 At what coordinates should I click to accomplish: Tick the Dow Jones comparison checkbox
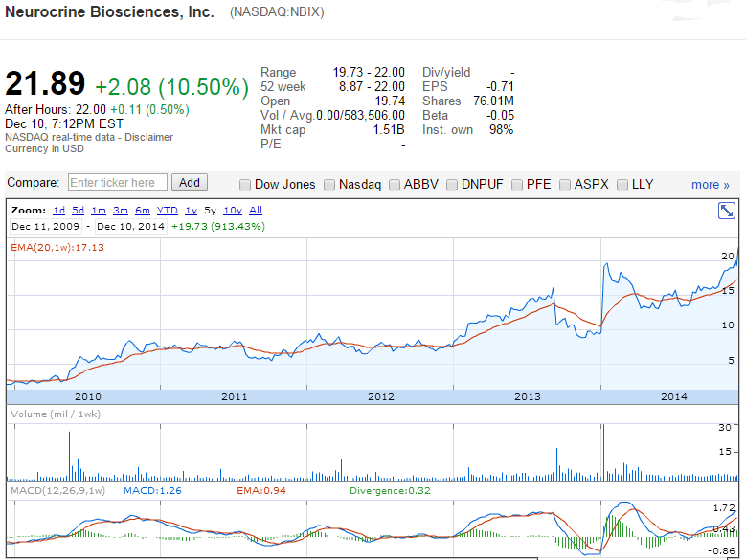[245, 185]
